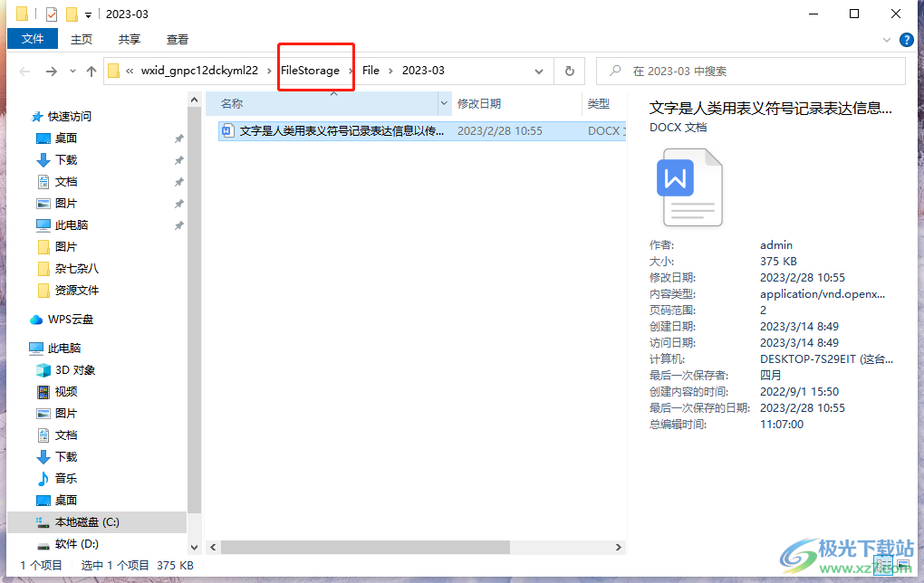The height and width of the screenshot is (583, 924).
Task: Expand the address bar history dropdown
Action: [x=539, y=72]
